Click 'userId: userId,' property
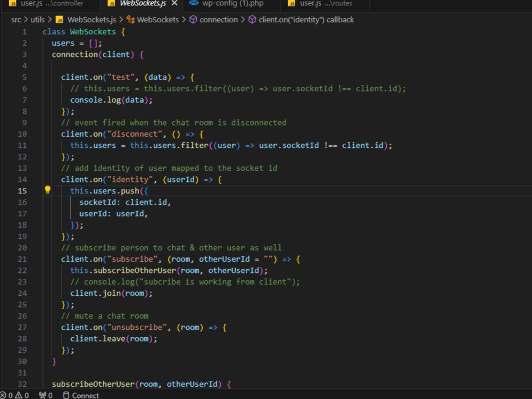 [114, 214]
